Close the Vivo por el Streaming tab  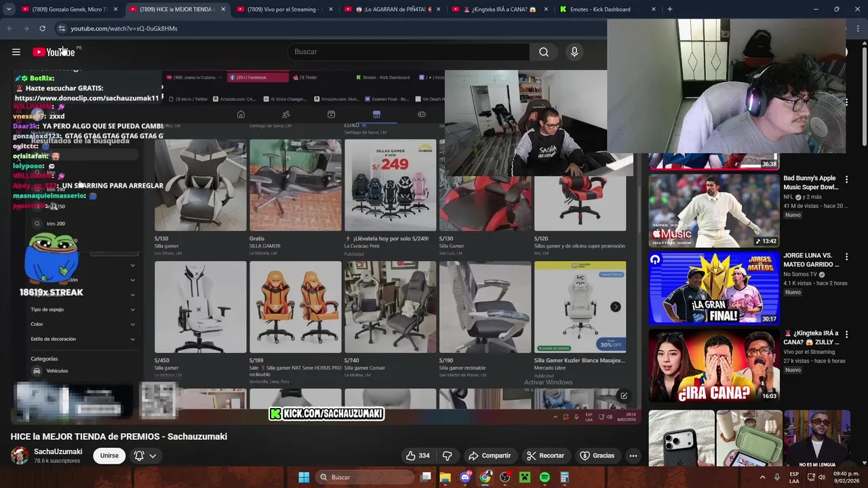click(x=331, y=9)
